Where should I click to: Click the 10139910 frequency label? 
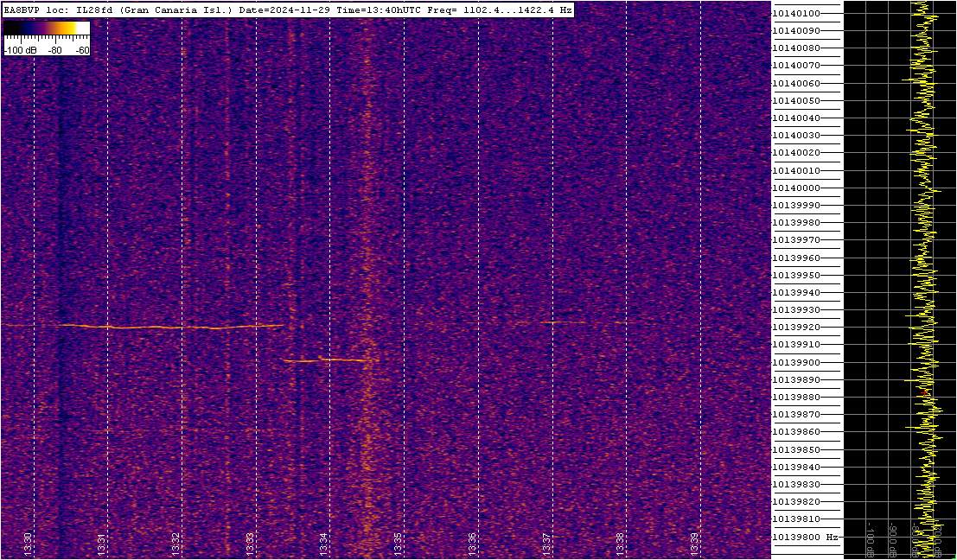pos(796,345)
